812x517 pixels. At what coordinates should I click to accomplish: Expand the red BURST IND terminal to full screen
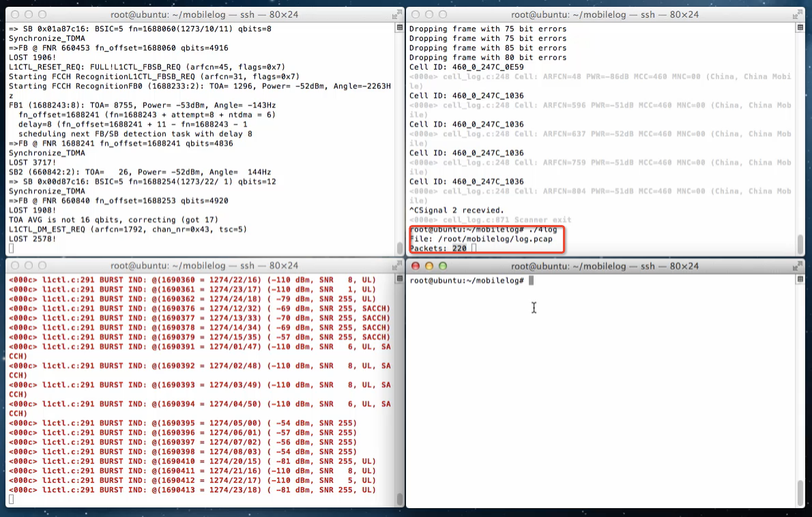tap(397, 265)
